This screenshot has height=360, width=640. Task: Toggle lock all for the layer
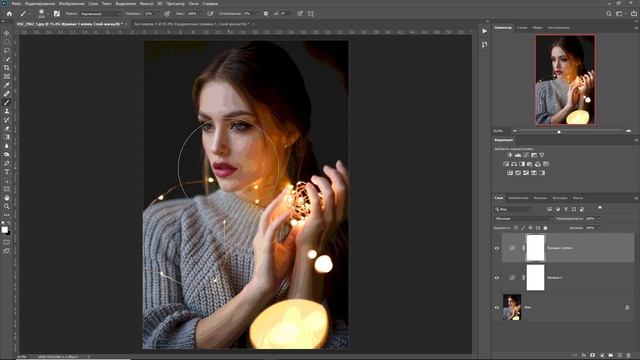click(545, 228)
